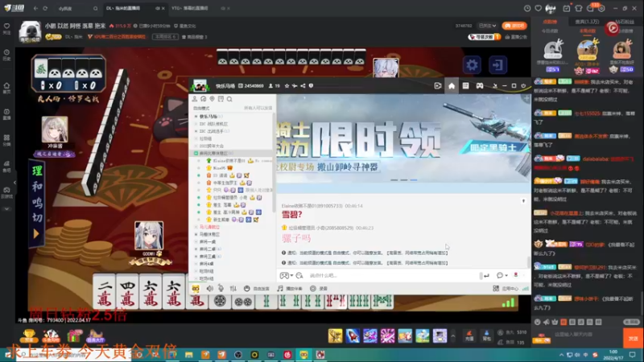Image resolution: width=644 pixels, height=362 pixels.
Task: Open the 已关注 followed dropdown
Action: click(x=488, y=26)
